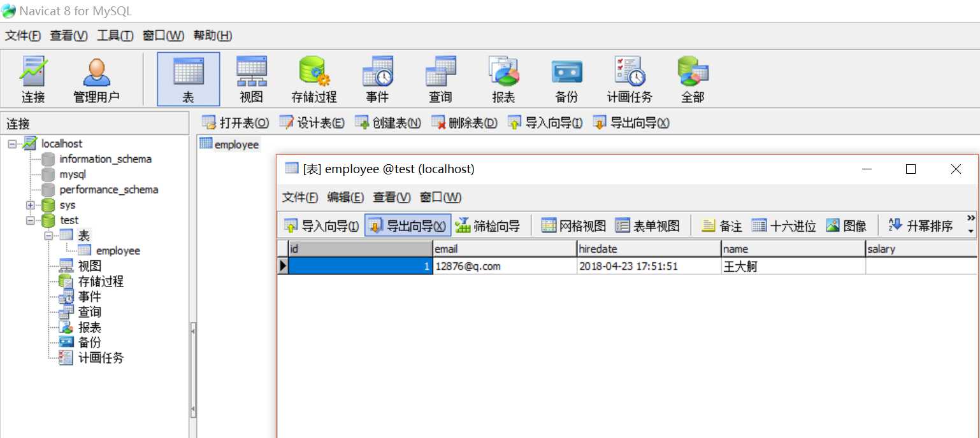Open 管理用户 user management
The image size is (980, 438).
point(96,80)
